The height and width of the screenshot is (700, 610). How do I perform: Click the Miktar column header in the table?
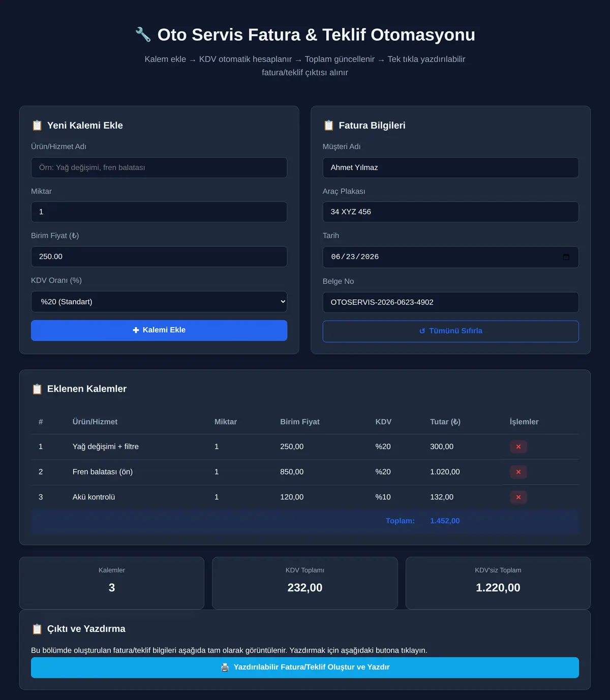[x=226, y=422]
